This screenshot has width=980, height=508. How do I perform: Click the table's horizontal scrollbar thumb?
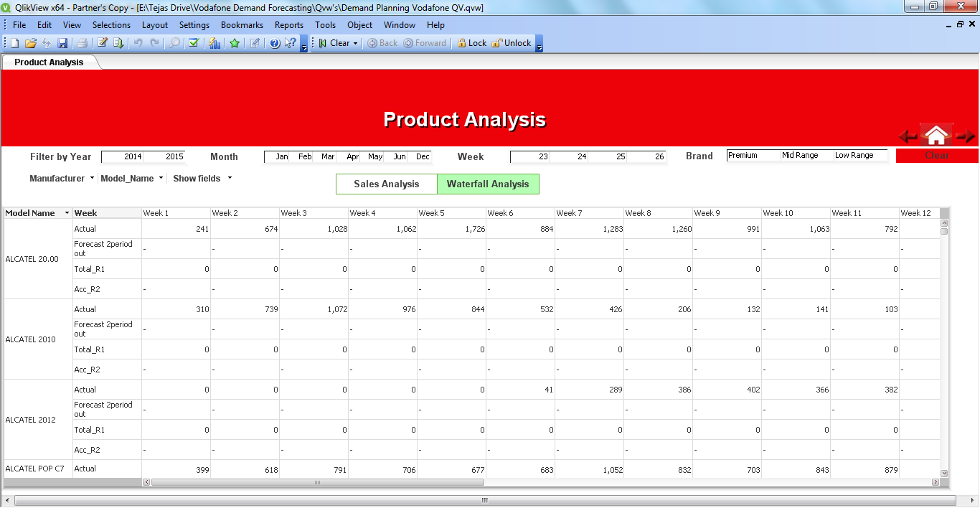point(316,482)
